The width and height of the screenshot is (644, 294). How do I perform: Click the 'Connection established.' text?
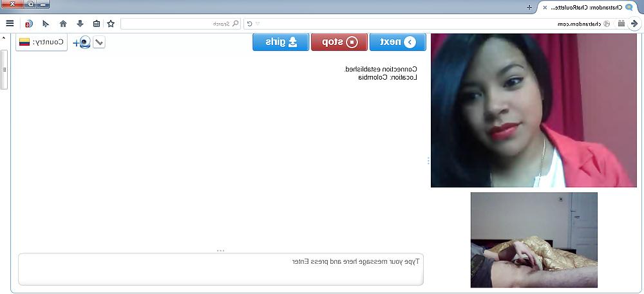click(x=381, y=69)
